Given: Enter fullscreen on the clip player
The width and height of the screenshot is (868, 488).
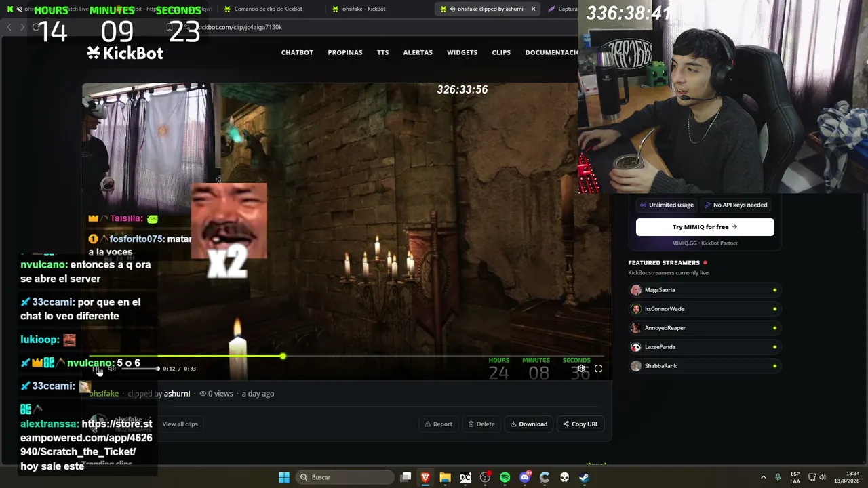Looking at the screenshot, I should pos(598,369).
